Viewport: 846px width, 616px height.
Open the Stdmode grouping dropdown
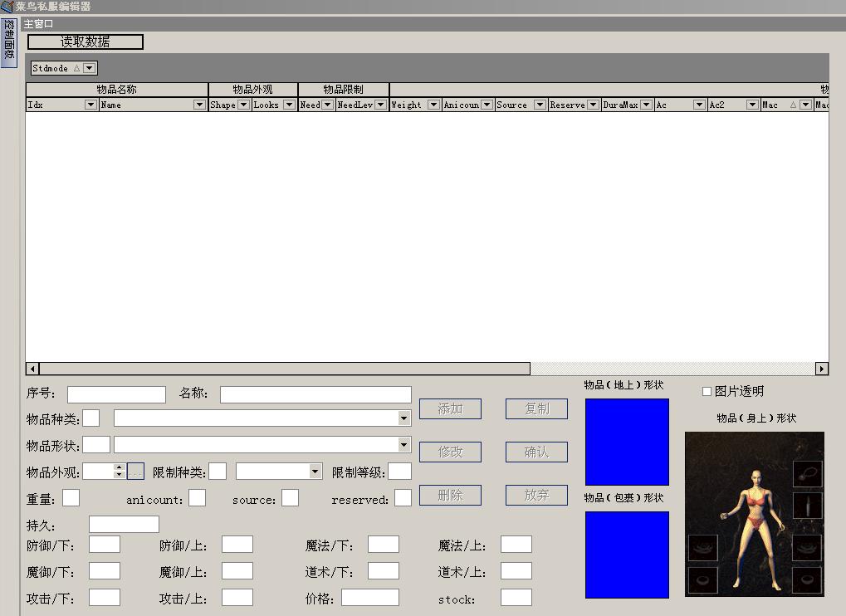point(90,68)
